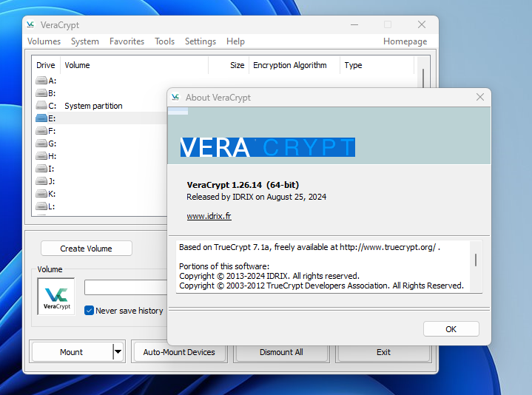Image resolution: width=532 pixels, height=395 pixels.
Task: Click the Dismount All button
Action: [281, 352]
